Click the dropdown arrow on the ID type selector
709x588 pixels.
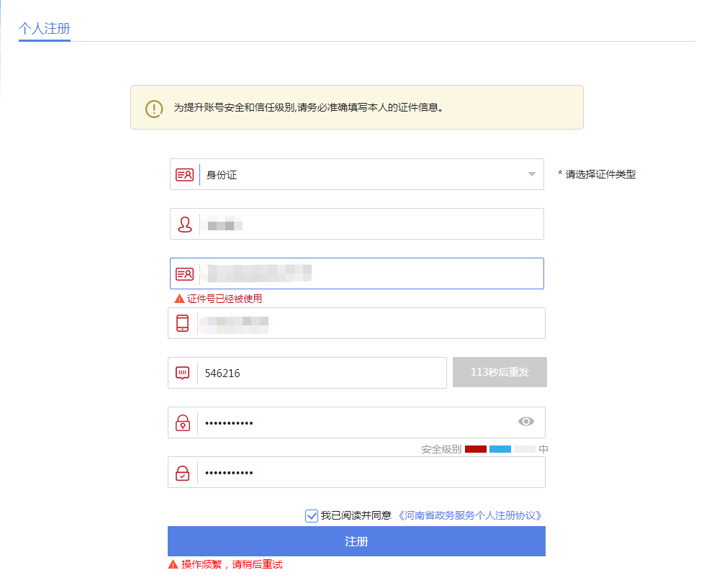(x=531, y=174)
